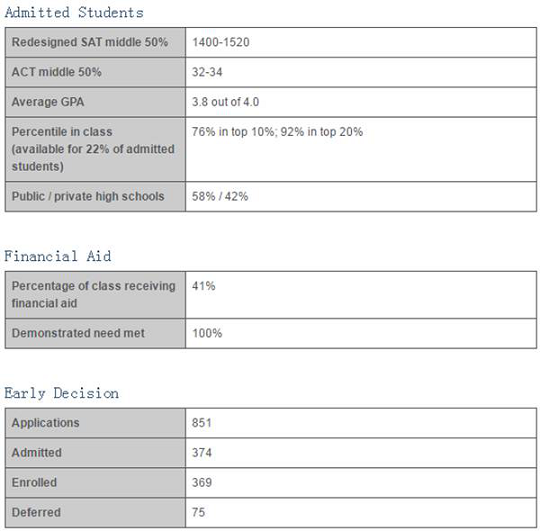Click the 851 Applications value
The height and width of the screenshot is (531, 540).
point(202,423)
